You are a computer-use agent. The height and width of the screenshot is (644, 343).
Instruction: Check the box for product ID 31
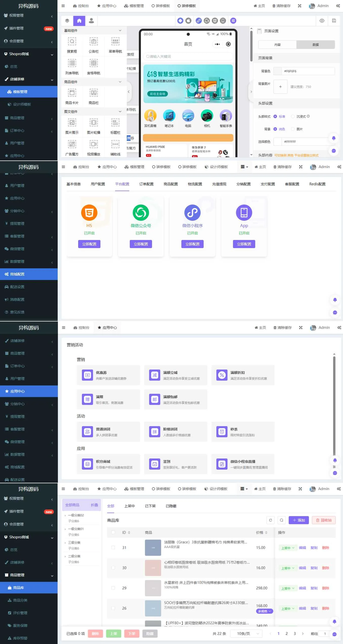point(113,548)
